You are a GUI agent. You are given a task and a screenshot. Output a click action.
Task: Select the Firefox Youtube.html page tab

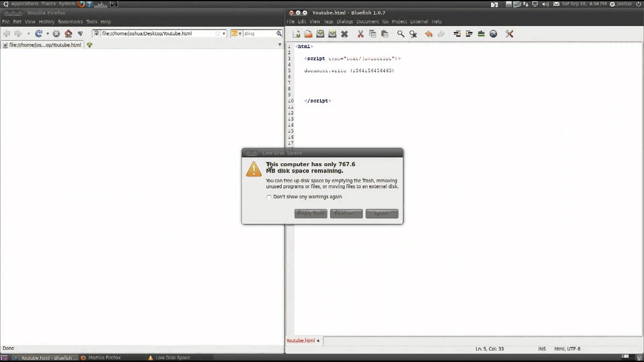pos(42,45)
